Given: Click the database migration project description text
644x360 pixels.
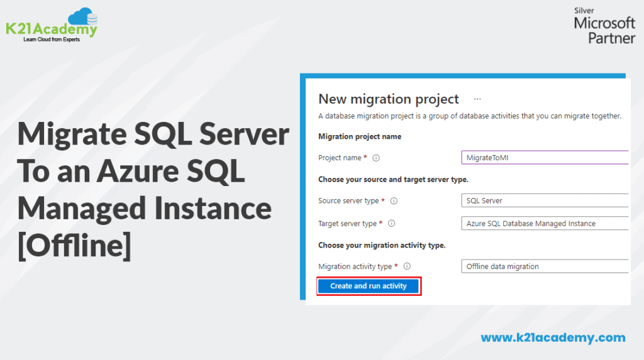Looking at the screenshot, I should pyautogui.click(x=470, y=116).
